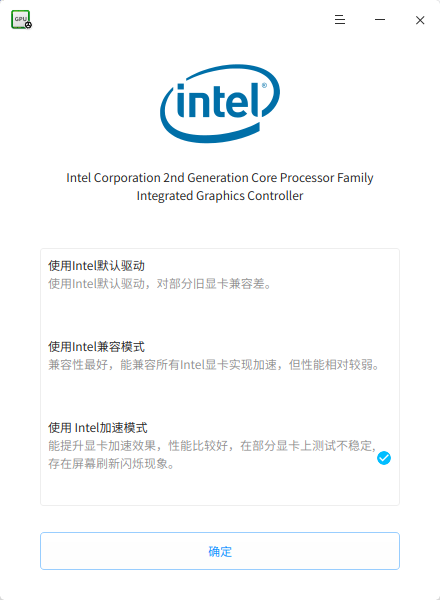440x600 pixels.
Task: Click the Integrated Graphics Controller text line
Action: (x=220, y=196)
